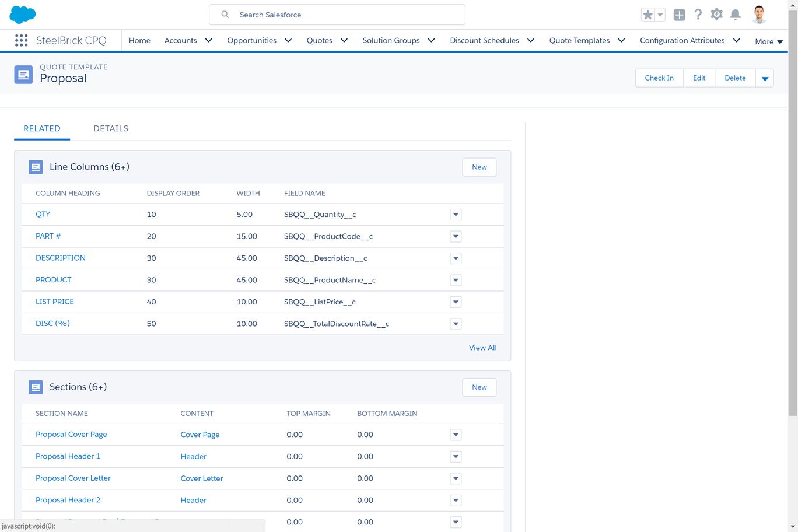Expand row actions for QTY line column
The image size is (798, 532).
tap(456, 215)
